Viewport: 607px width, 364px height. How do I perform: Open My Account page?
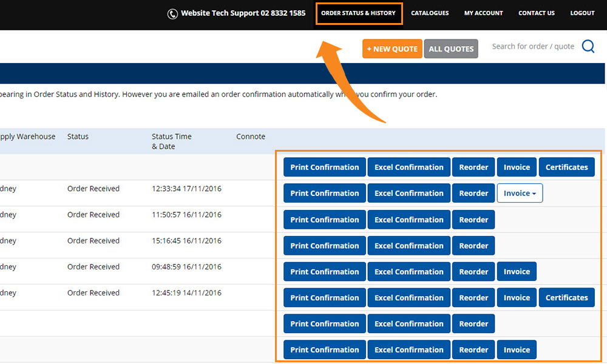coord(483,13)
